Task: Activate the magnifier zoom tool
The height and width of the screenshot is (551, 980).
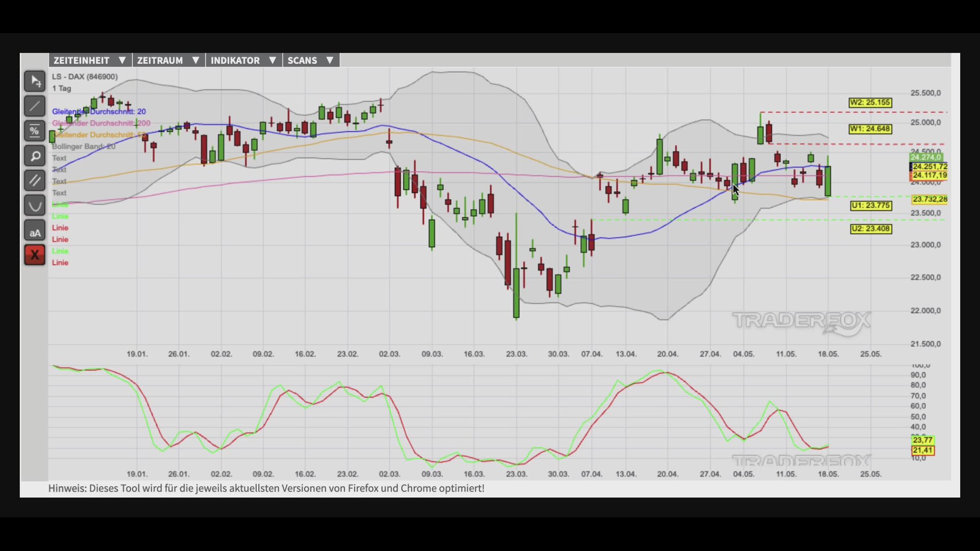Action: [35, 156]
